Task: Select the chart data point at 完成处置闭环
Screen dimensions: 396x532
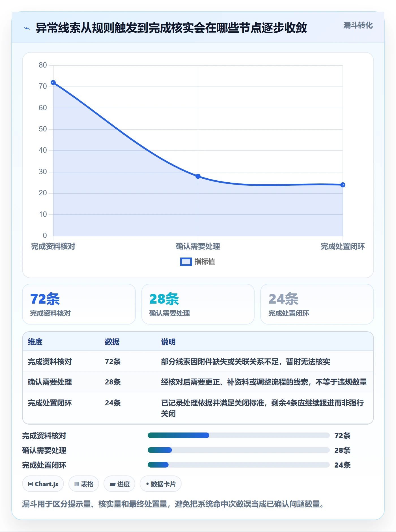Action: point(343,185)
